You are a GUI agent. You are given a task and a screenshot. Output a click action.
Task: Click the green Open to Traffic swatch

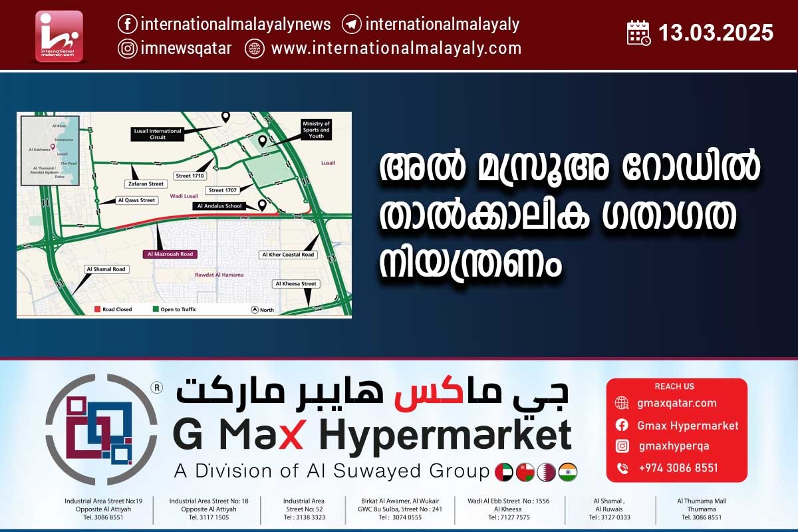[154, 309]
